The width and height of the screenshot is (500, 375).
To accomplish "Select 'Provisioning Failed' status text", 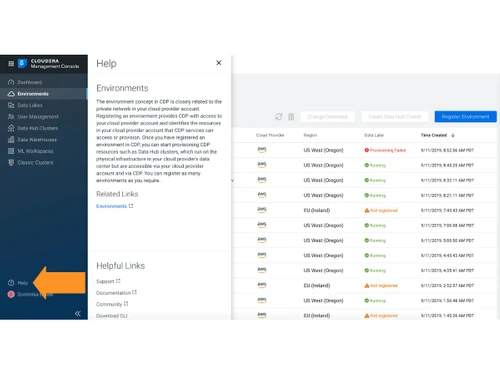I will [388, 150].
